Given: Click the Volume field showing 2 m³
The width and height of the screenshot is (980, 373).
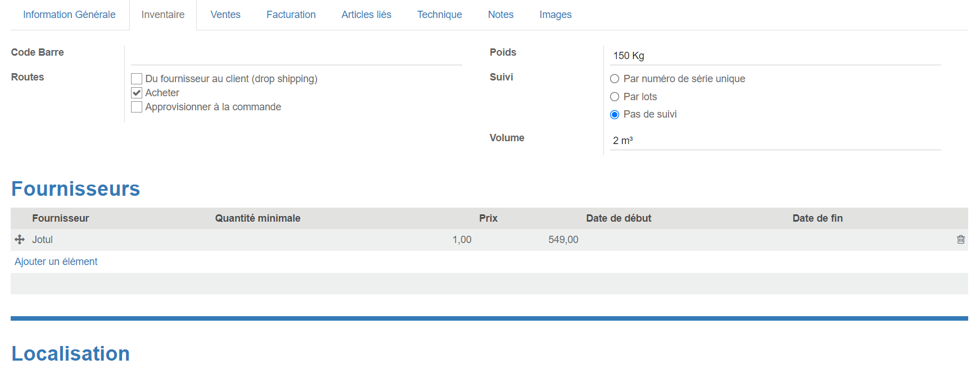Looking at the screenshot, I should [x=775, y=141].
